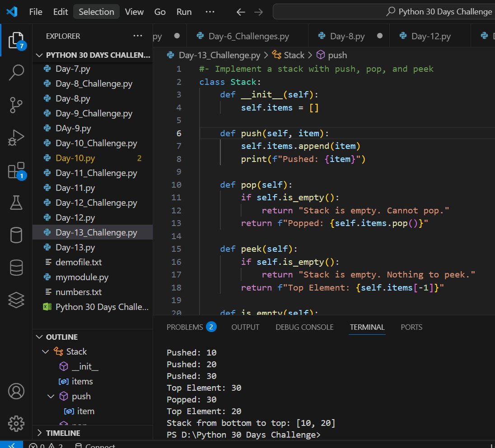Click the stacked database icon in activity bar

[16, 268]
